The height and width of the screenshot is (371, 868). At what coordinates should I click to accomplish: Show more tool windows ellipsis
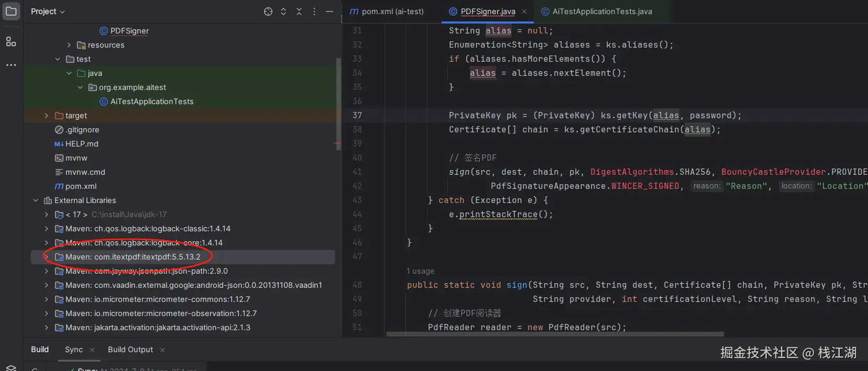point(11,65)
